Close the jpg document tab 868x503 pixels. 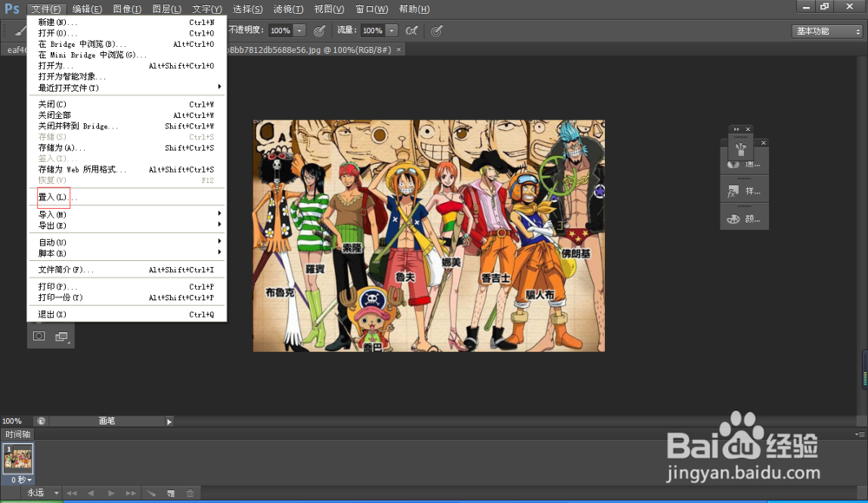pyautogui.click(x=398, y=49)
